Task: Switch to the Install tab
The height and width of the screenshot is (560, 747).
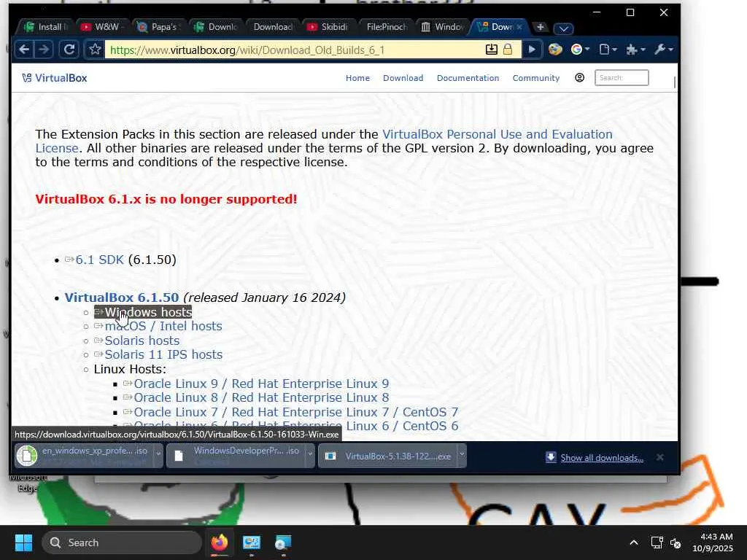Action: 46,27
